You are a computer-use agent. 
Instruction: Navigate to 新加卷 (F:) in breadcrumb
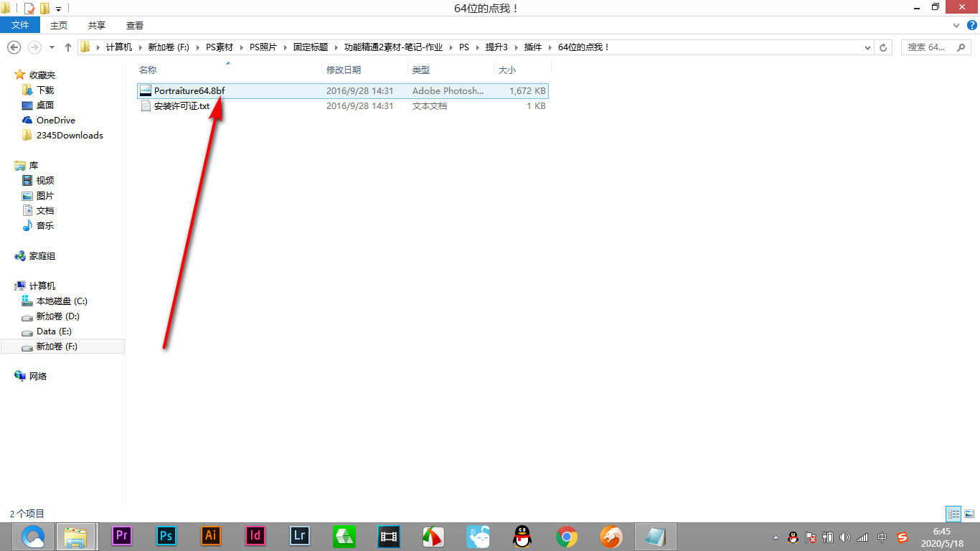tap(169, 47)
